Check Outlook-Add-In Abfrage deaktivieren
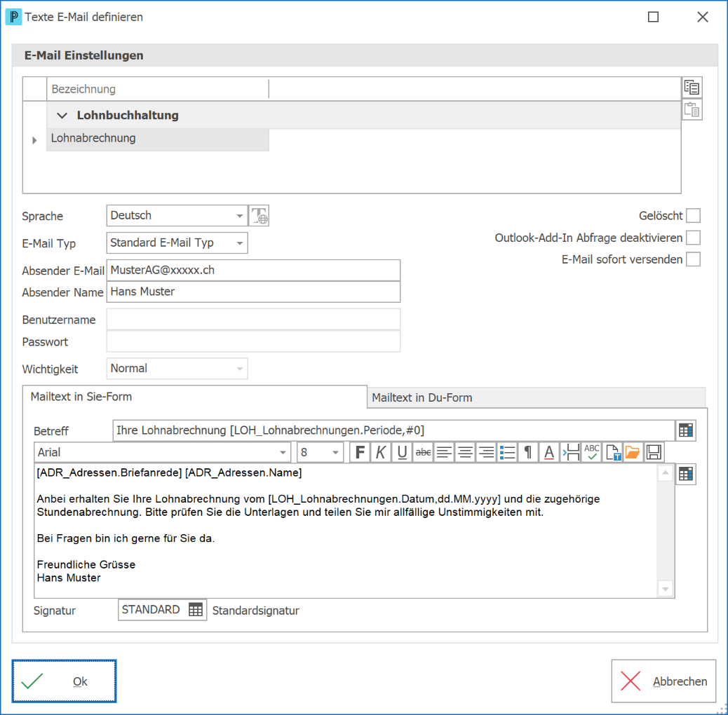 693,238
